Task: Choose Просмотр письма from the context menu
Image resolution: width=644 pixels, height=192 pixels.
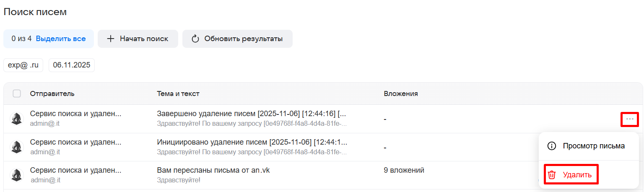Action: 593,146
